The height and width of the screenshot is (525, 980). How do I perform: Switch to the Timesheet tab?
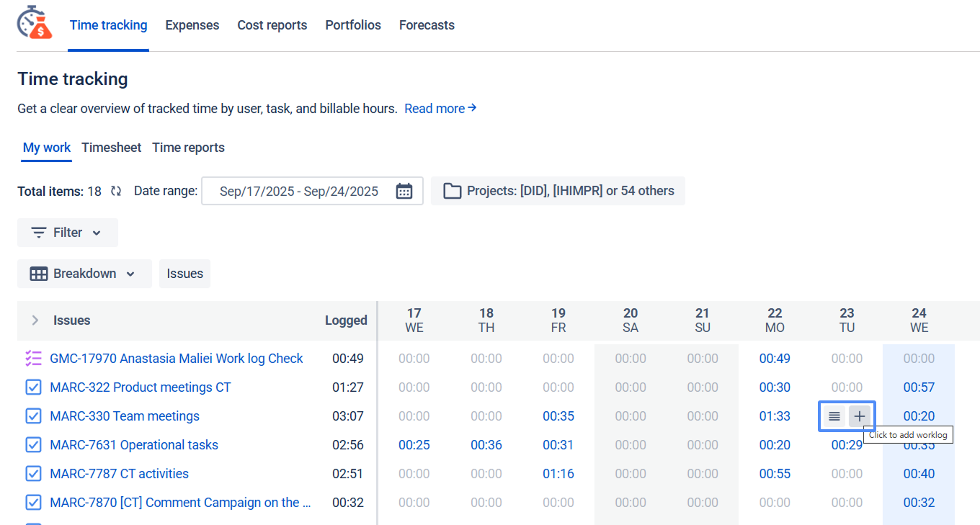point(111,148)
